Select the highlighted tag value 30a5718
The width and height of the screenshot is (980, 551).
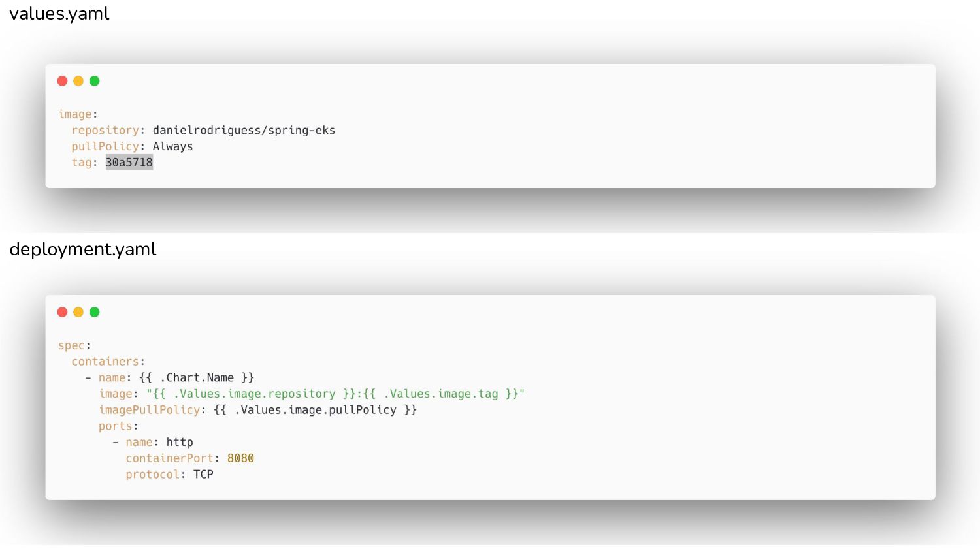(x=129, y=163)
